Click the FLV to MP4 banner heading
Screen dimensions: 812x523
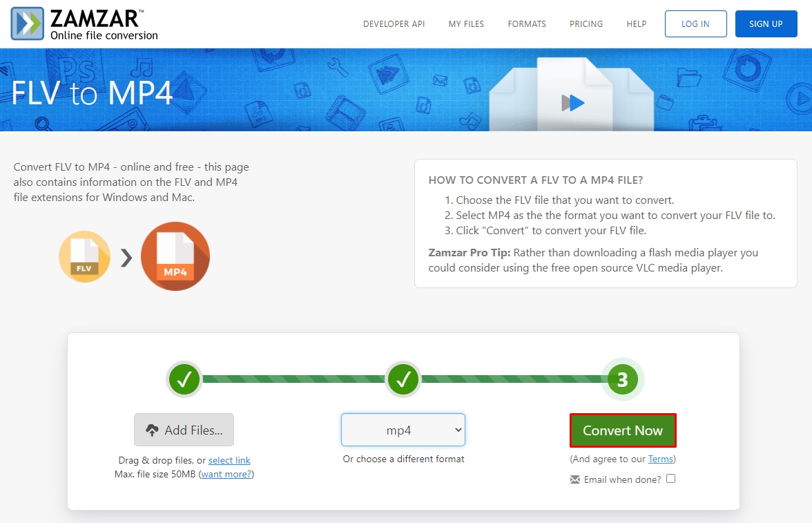tap(92, 93)
